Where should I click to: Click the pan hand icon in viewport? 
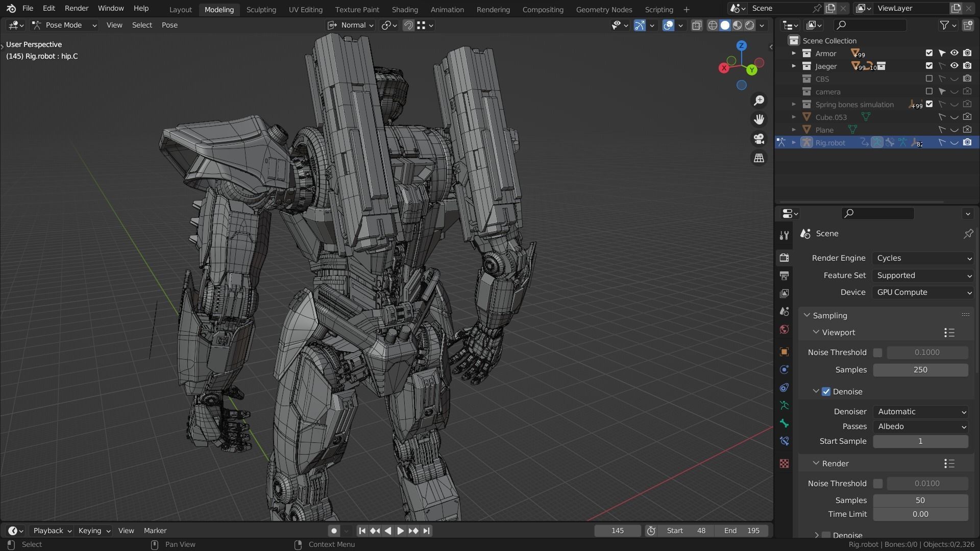(x=759, y=119)
